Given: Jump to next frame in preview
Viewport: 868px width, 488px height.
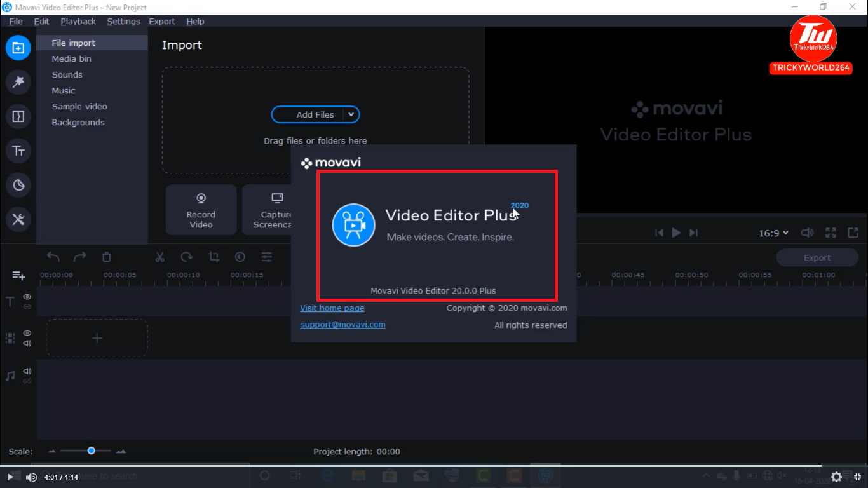Looking at the screenshot, I should [693, 233].
